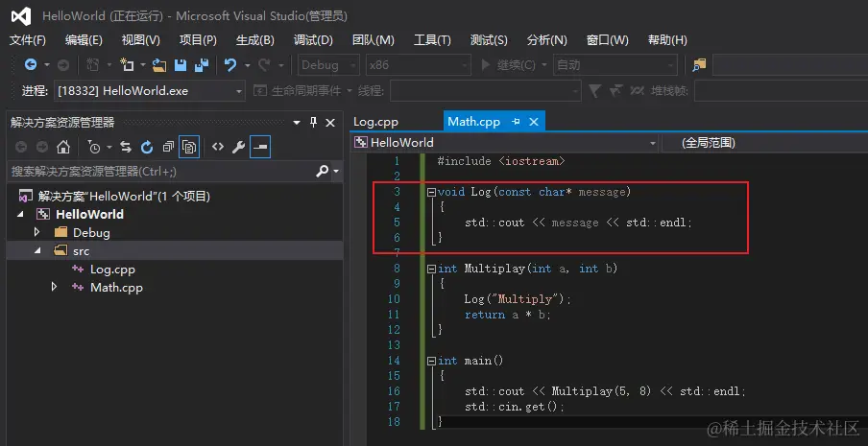Screen dimensions: 868x446
Task: Open the 团队(M) menu
Action: (374, 40)
